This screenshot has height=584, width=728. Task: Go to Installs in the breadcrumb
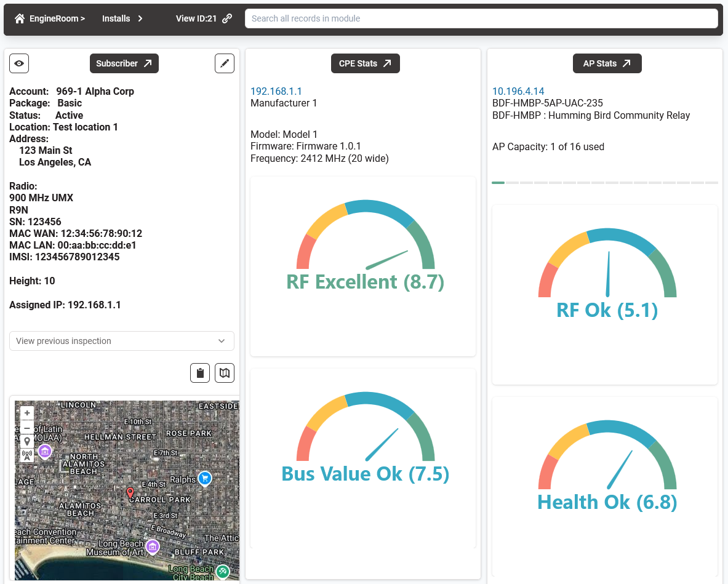tap(116, 18)
